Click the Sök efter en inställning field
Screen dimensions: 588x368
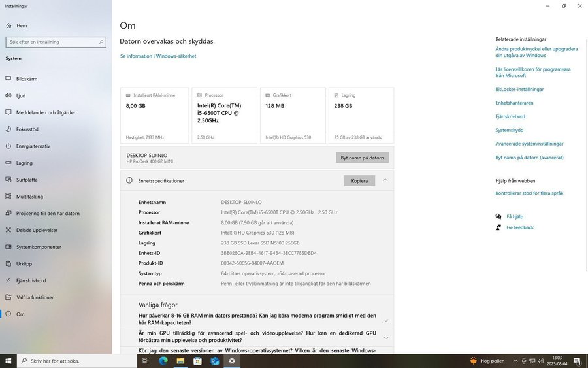coord(56,42)
